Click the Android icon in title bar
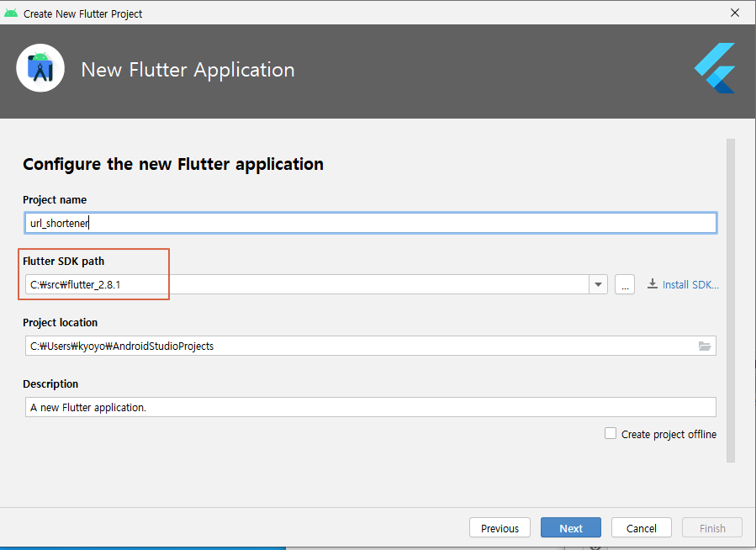The image size is (756, 550). (x=11, y=13)
